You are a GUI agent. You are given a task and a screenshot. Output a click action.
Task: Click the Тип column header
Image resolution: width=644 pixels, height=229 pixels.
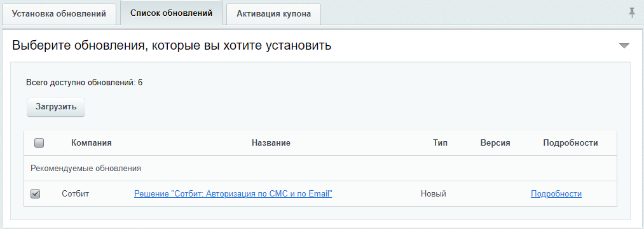click(x=441, y=143)
